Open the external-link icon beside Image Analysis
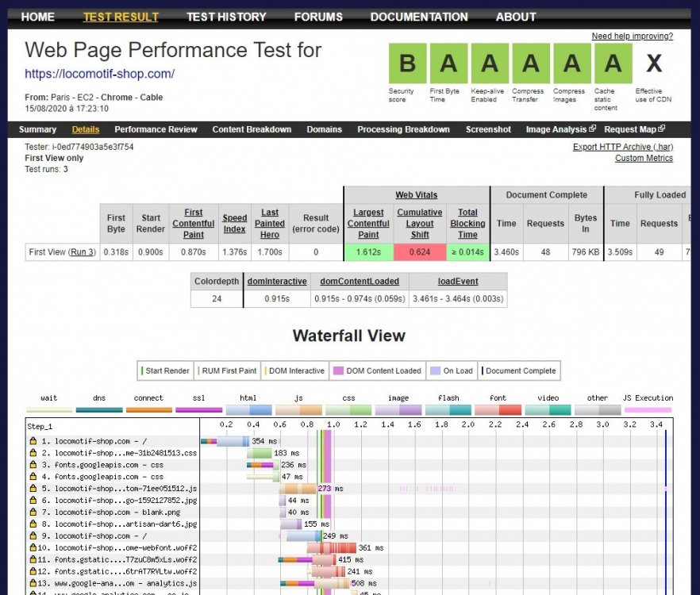Viewport: 700px width, 595px height. (x=590, y=129)
